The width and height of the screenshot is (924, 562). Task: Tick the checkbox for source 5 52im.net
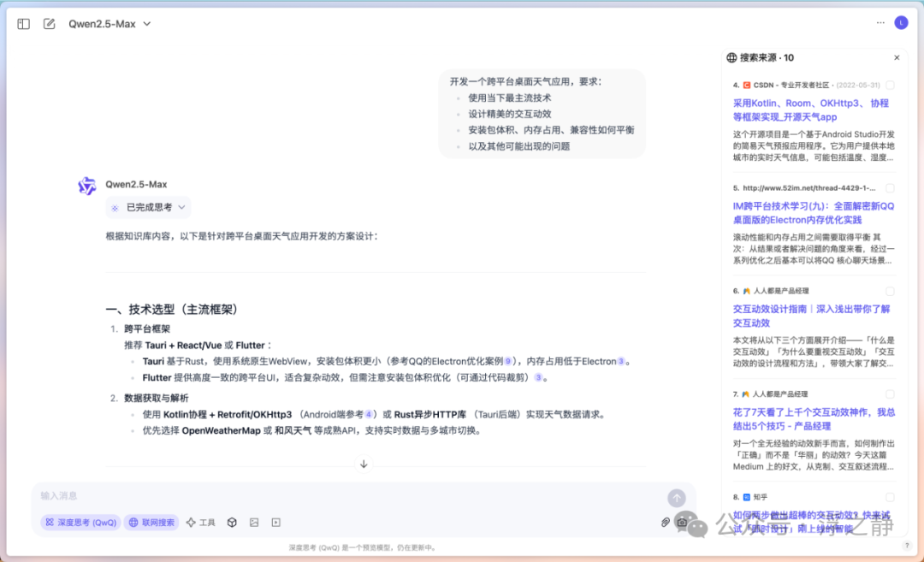890,188
